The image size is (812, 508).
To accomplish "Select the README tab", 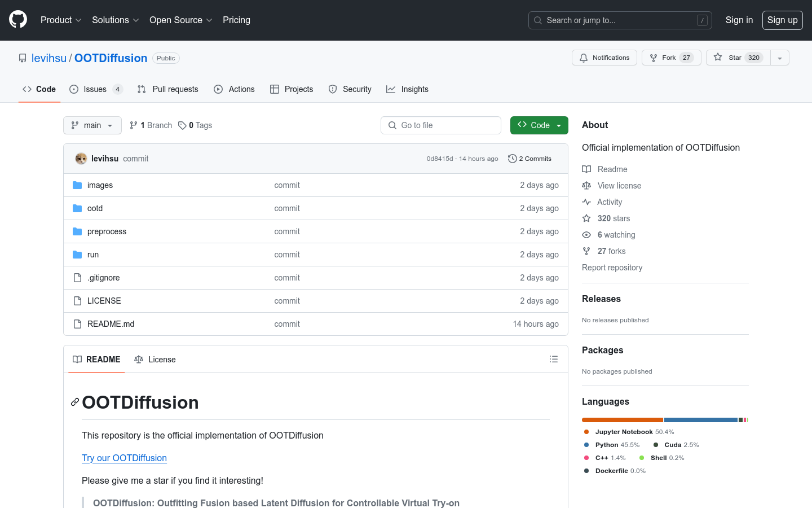I will (96, 360).
